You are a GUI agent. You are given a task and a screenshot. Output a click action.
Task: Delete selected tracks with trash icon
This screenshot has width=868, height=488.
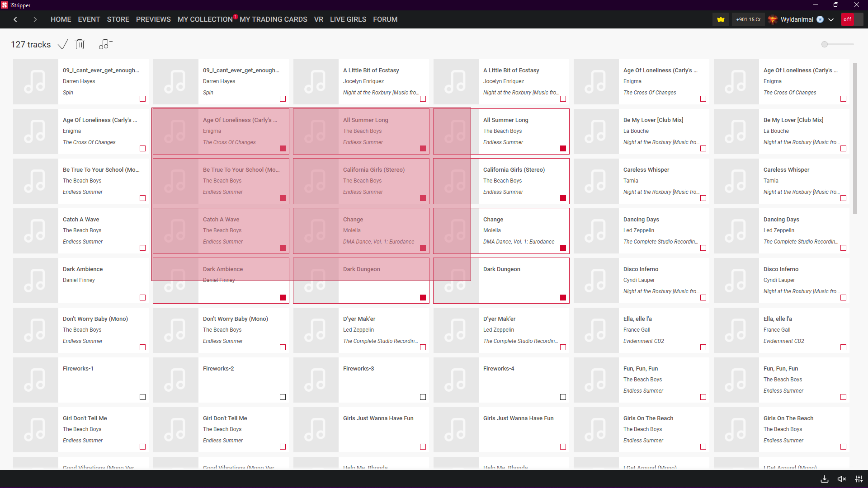[x=80, y=44]
